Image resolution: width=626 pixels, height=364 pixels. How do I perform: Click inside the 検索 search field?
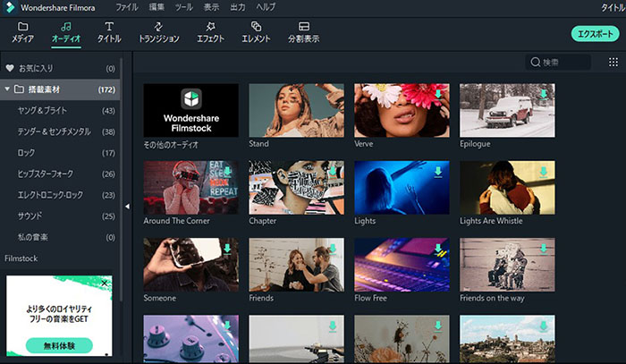pos(558,63)
